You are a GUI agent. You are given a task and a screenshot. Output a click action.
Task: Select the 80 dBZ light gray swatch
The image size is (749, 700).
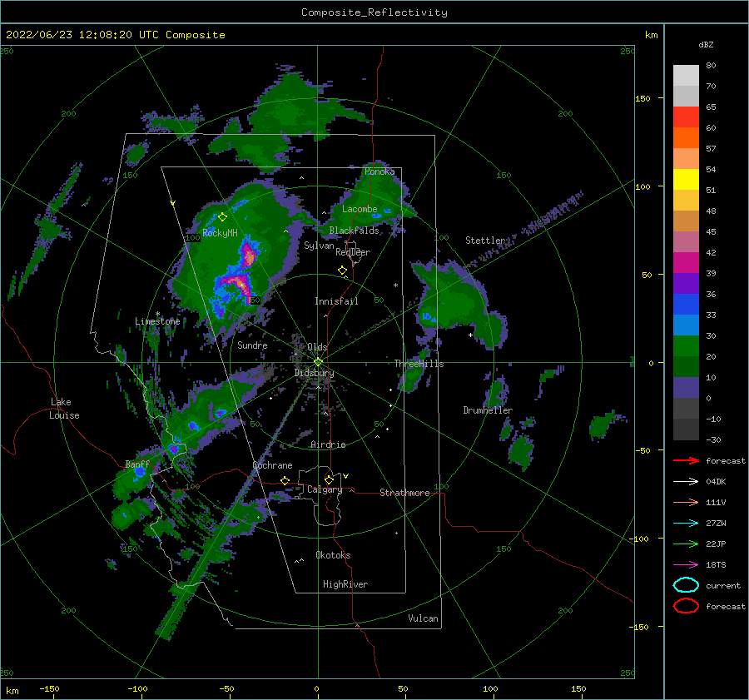click(686, 75)
